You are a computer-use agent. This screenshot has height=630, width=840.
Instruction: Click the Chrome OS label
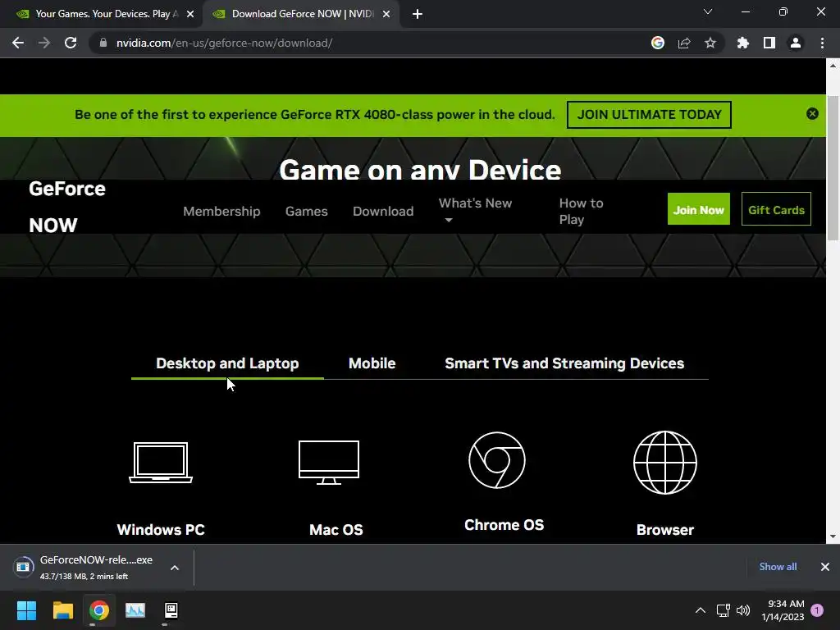point(504,525)
